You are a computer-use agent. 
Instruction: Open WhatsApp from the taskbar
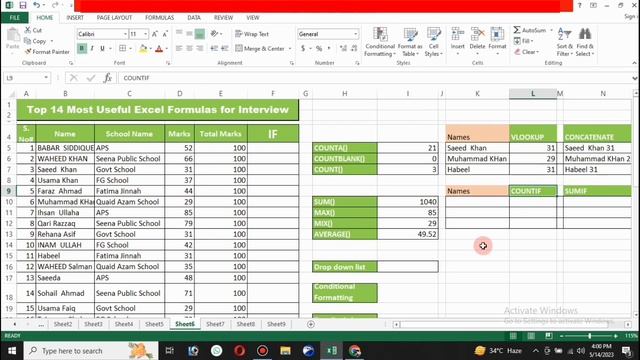click(217, 351)
